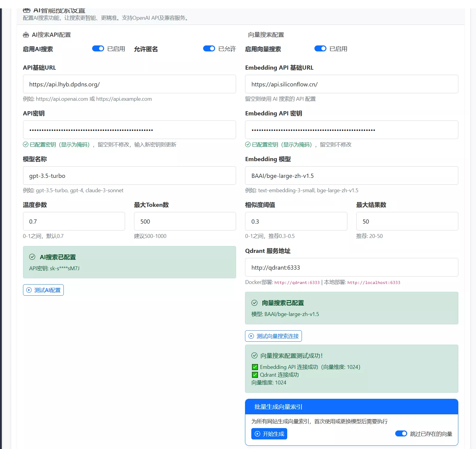Click the check icon in AI搜索已配置 box
Viewport: 476px width, 449px height.
click(32, 257)
